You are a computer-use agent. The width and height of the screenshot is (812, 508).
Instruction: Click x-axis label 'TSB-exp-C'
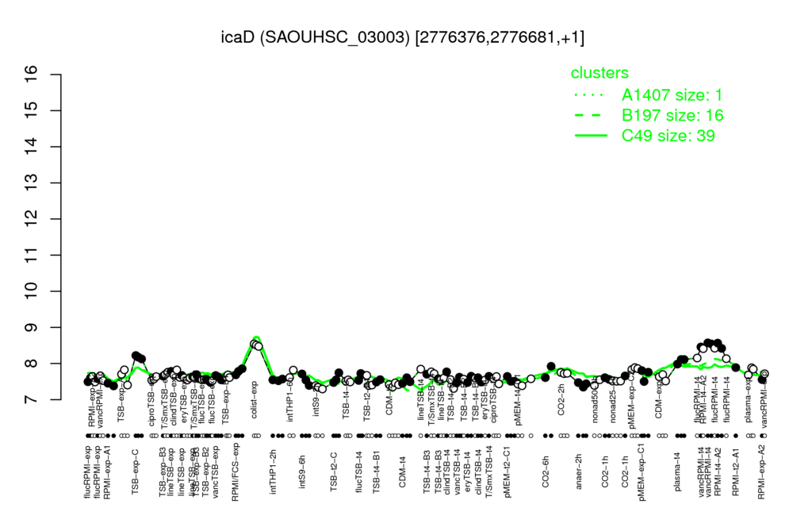135,471
